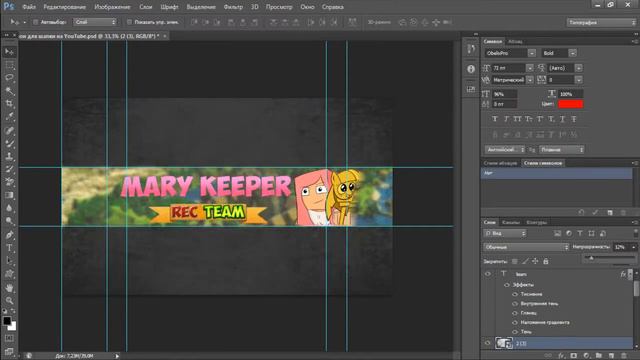This screenshot has width=640, height=360.
Task: Open the Bold font style dropdown
Action: tap(572, 53)
